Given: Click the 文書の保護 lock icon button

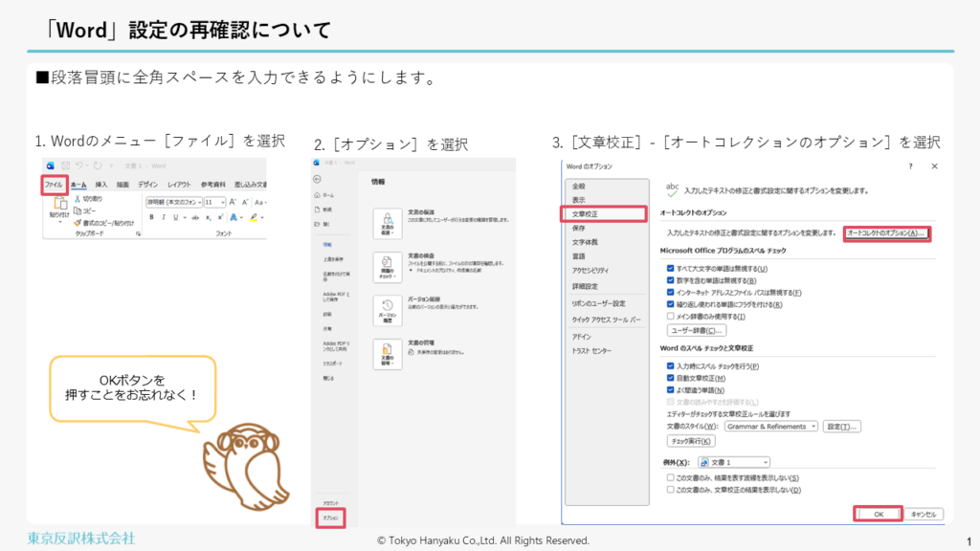Looking at the screenshot, I should pos(386,224).
